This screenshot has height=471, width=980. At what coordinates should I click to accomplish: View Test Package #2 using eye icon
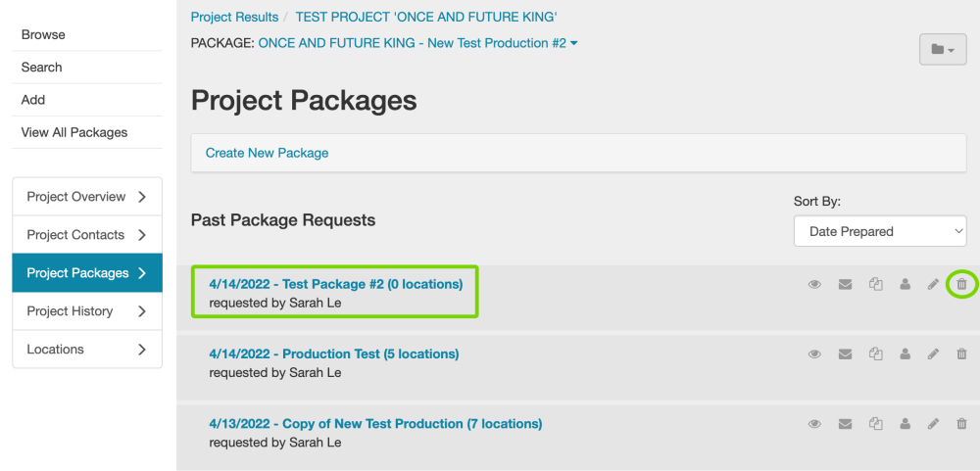[814, 285]
